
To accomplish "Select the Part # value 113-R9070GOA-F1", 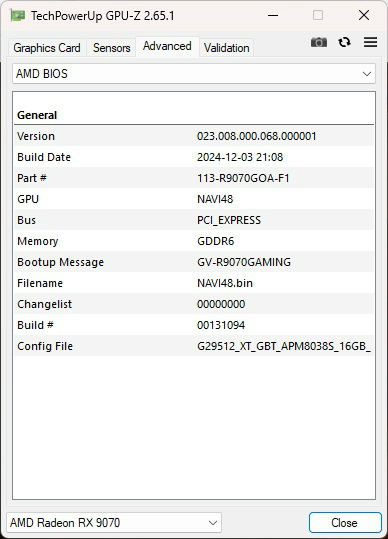I will coord(243,178).
